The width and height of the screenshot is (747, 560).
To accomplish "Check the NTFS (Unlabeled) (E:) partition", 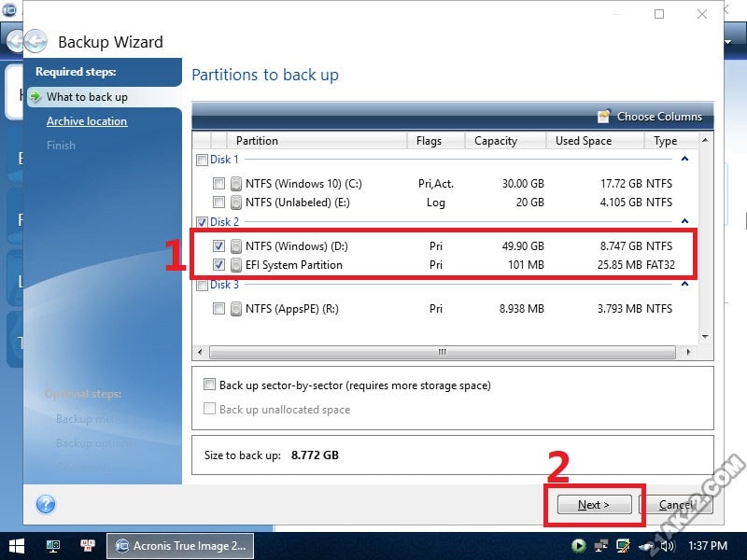I will pos(218,202).
